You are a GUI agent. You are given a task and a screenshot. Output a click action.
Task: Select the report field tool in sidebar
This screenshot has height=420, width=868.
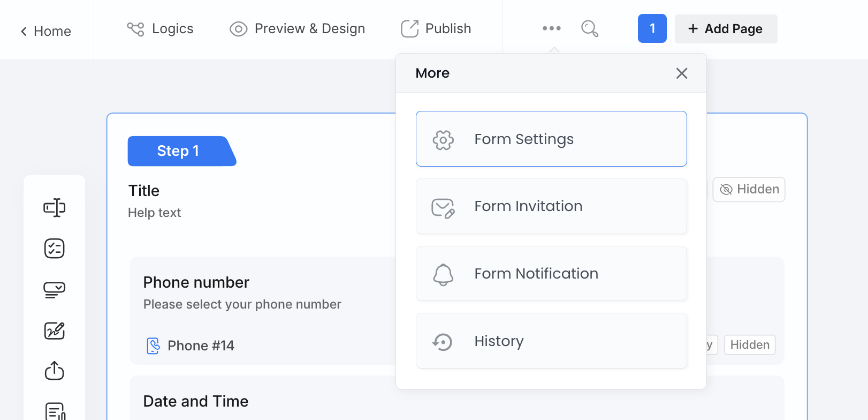coord(54,411)
